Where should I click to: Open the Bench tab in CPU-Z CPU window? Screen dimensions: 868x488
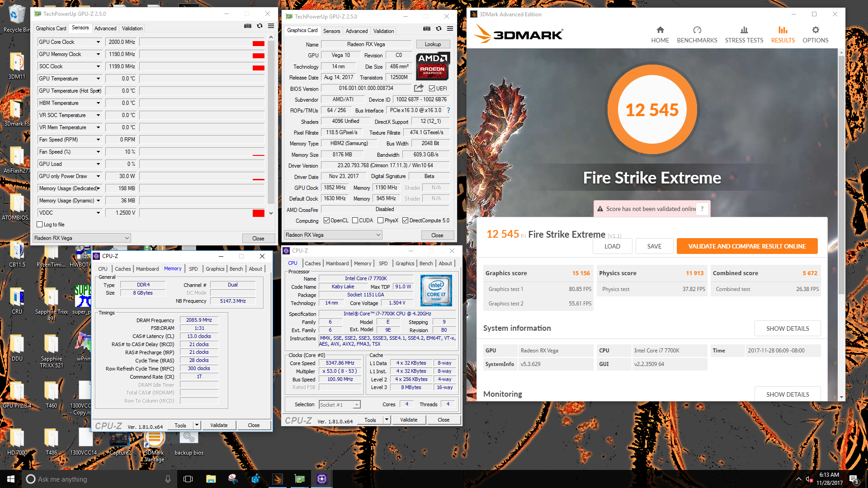(426, 263)
